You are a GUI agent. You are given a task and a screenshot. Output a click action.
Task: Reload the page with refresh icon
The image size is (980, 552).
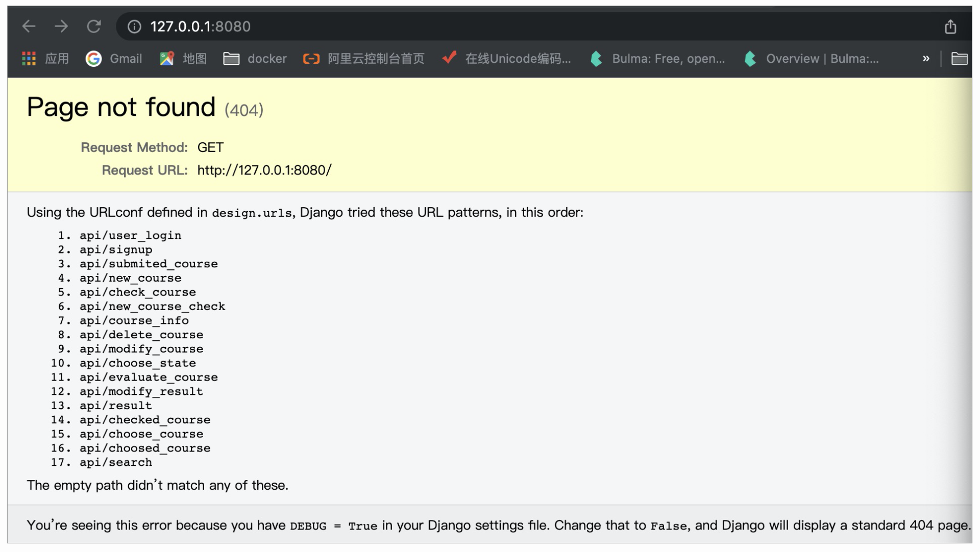[x=94, y=27]
